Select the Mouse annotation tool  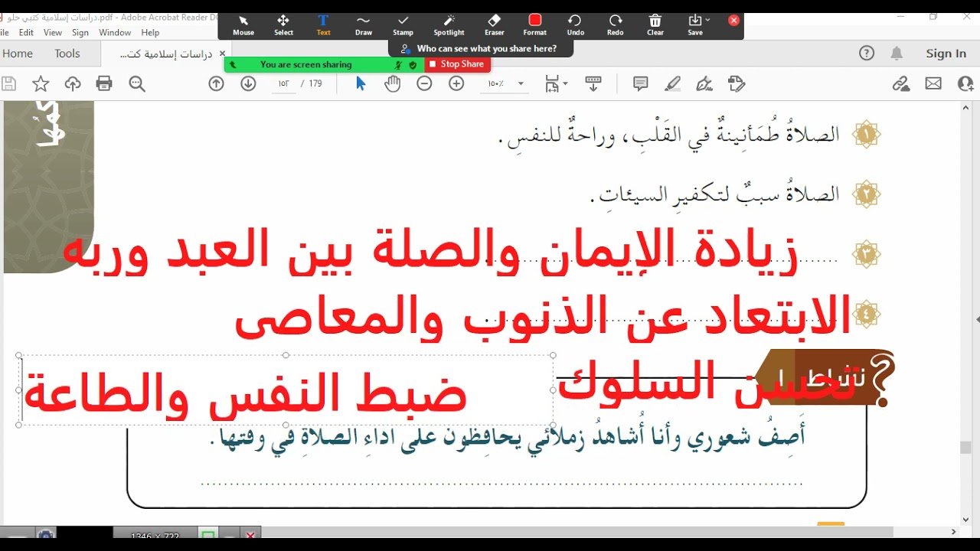[x=243, y=25]
